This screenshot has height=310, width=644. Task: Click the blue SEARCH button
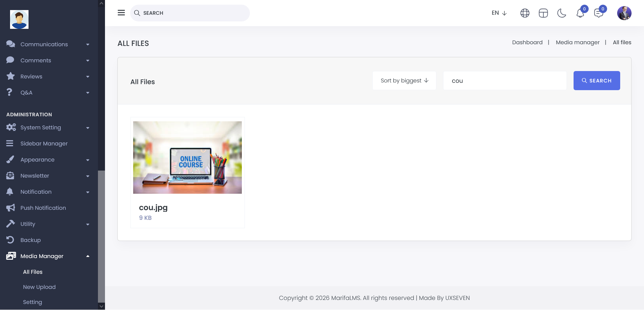click(596, 81)
